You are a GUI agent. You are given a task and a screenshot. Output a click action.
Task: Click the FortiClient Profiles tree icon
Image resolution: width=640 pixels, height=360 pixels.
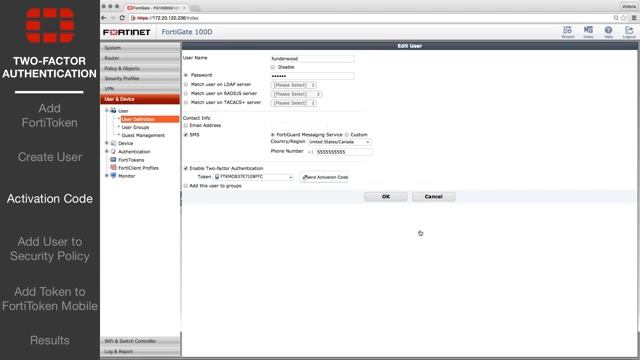113,168
